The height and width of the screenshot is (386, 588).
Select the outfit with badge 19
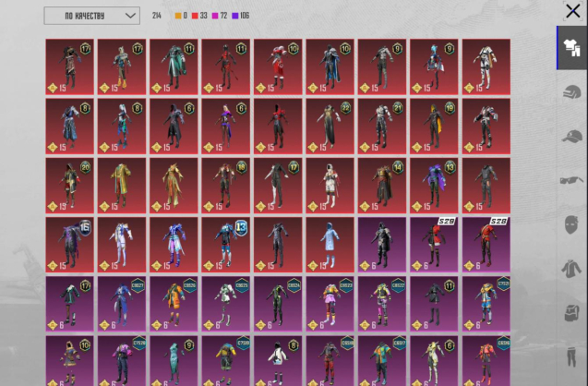pos(434,126)
